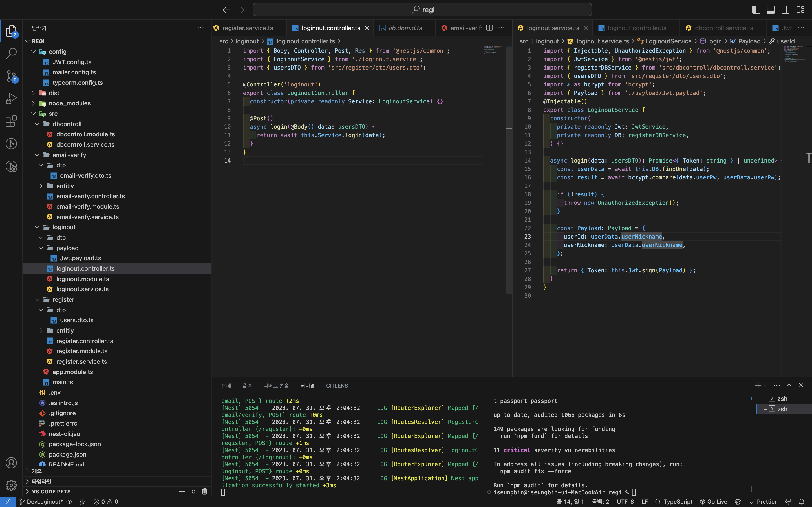Click Go Live in status bar
Image resolution: width=812 pixels, height=507 pixels.
pyautogui.click(x=713, y=502)
